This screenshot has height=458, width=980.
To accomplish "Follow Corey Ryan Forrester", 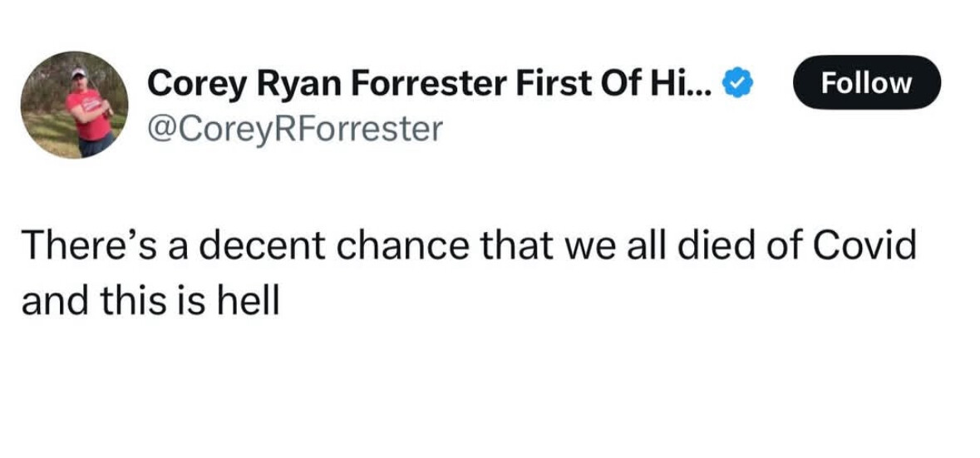I will [x=867, y=83].
